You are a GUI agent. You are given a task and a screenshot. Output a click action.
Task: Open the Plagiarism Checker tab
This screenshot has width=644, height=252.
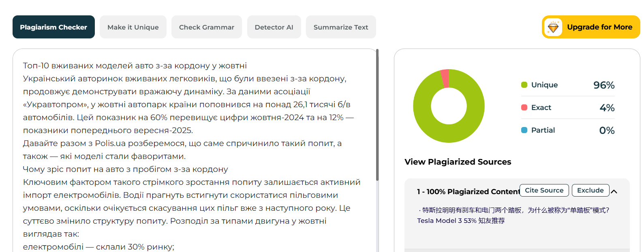click(53, 27)
